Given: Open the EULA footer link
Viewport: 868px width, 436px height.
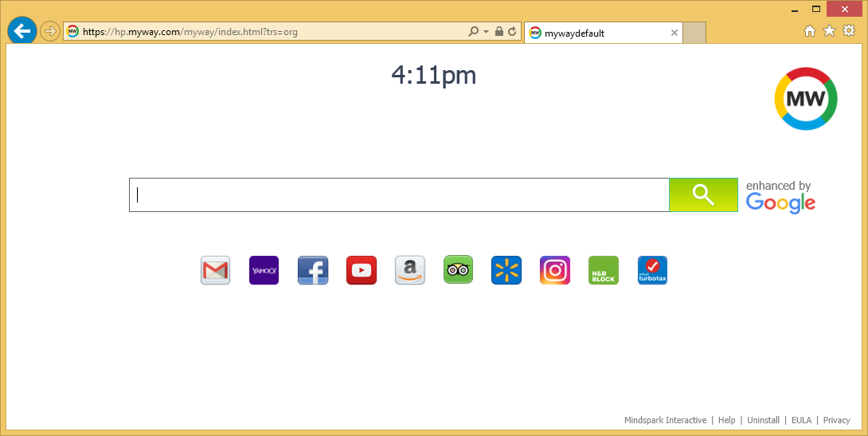Looking at the screenshot, I should [x=801, y=420].
